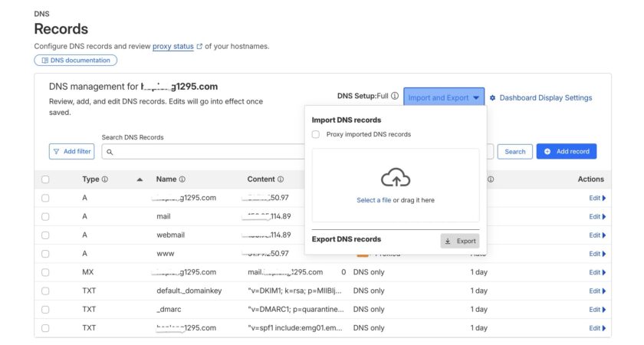
Task: Sort by Type using the arrow icon
Action: (x=140, y=179)
